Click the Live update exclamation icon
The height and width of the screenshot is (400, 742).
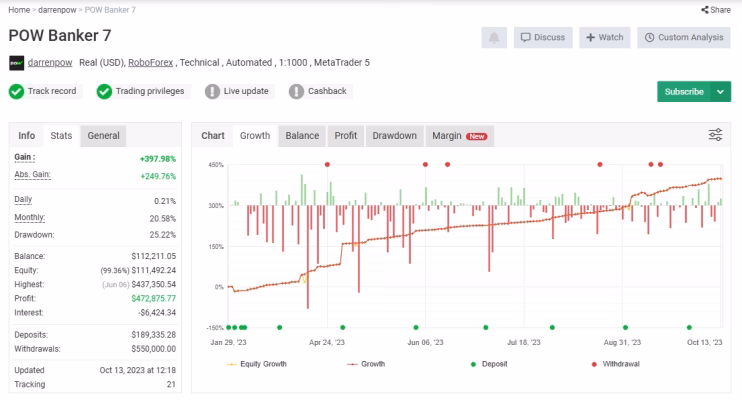point(212,91)
